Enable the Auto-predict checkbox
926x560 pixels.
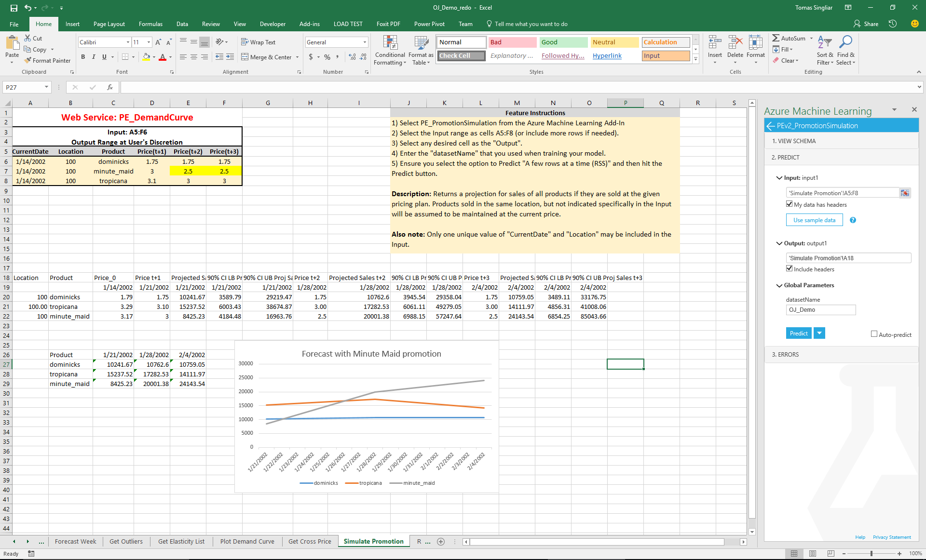[874, 334]
